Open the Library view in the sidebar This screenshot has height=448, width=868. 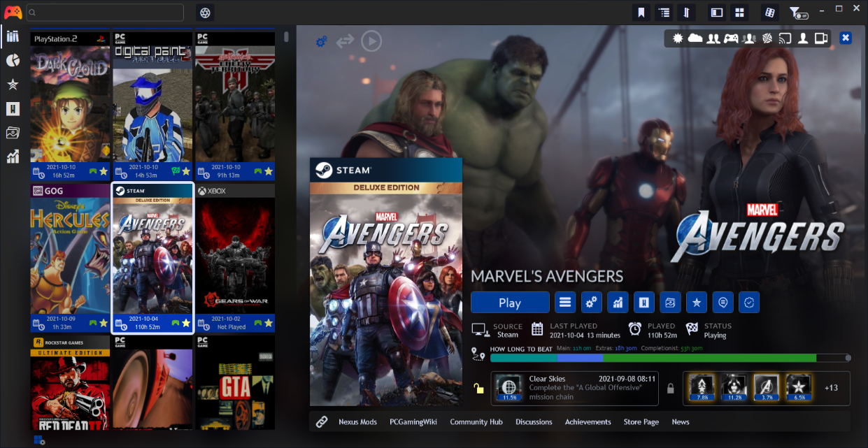tap(13, 36)
